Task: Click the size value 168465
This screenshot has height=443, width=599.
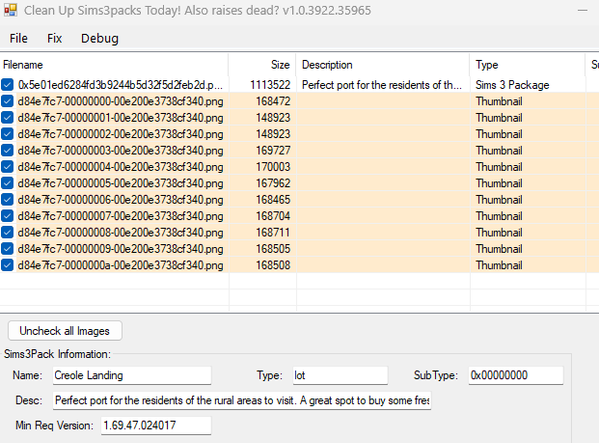Action: pos(273,200)
